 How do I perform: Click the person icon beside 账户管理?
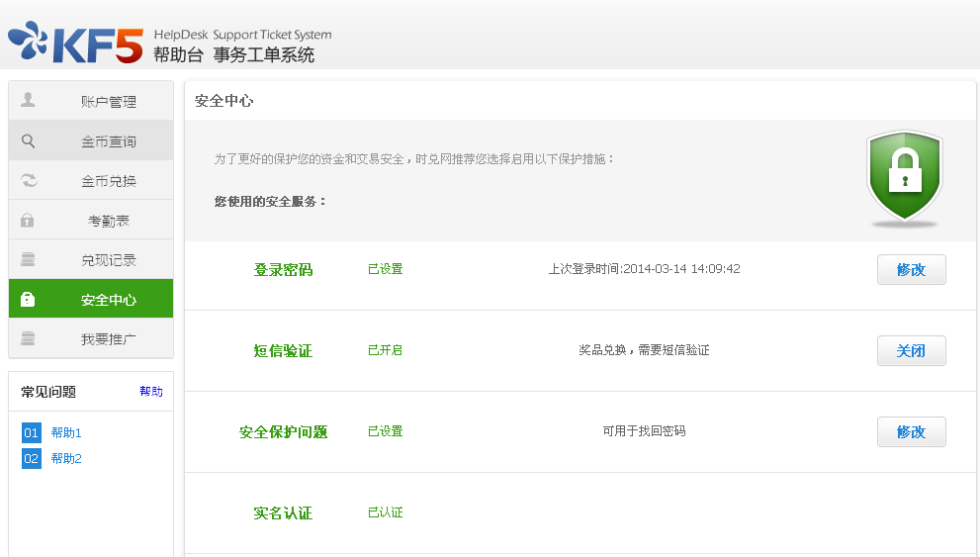(28, 99)
